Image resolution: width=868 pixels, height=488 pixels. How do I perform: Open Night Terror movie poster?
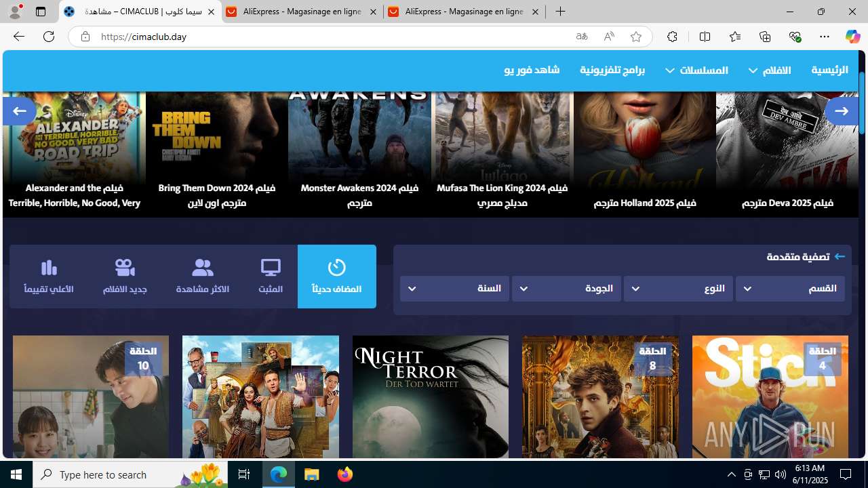click(431, 396)
